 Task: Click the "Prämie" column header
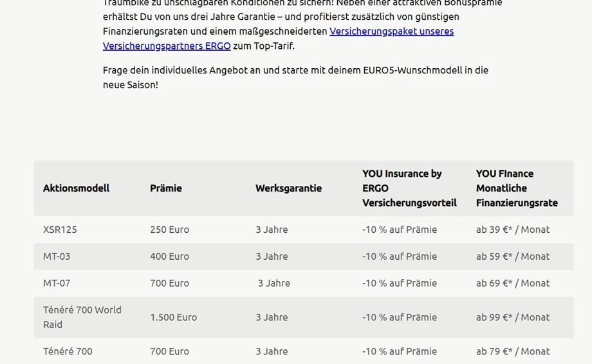(x=166, y=188)
